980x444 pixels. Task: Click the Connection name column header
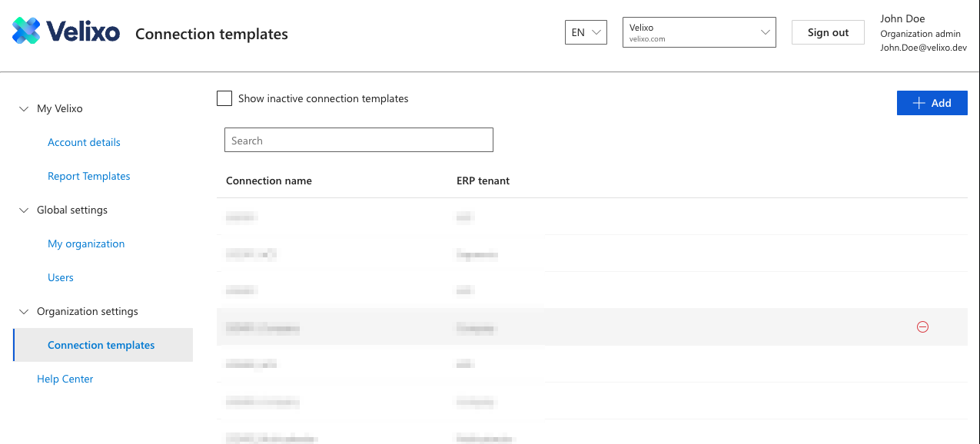[269, 181]
